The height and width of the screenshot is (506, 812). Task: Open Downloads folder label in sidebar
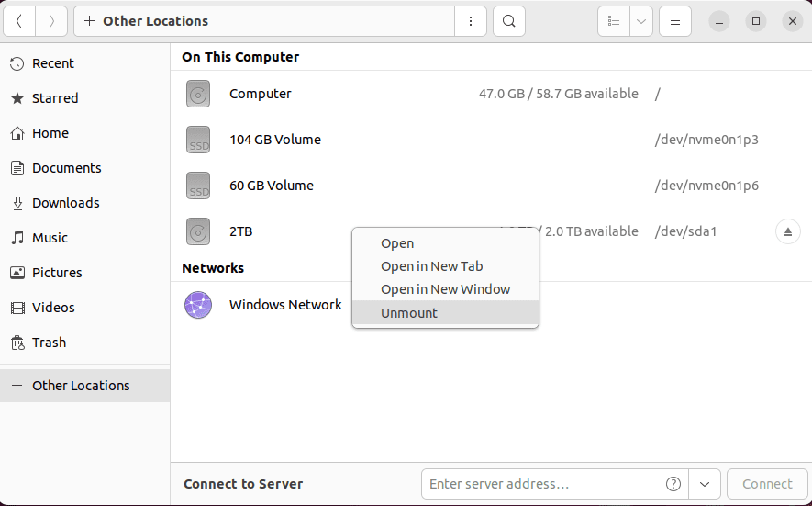point(66,203)
